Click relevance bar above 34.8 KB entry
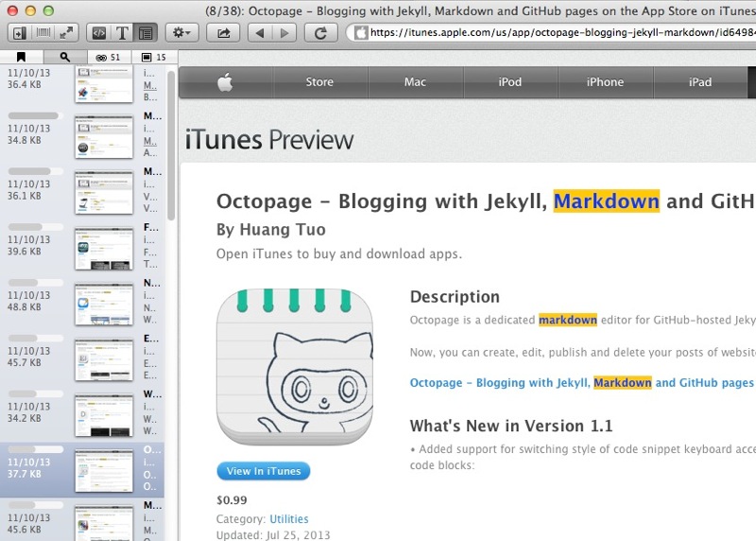The width and height of the screenshot is (756, 541). (x=36, y=115)
